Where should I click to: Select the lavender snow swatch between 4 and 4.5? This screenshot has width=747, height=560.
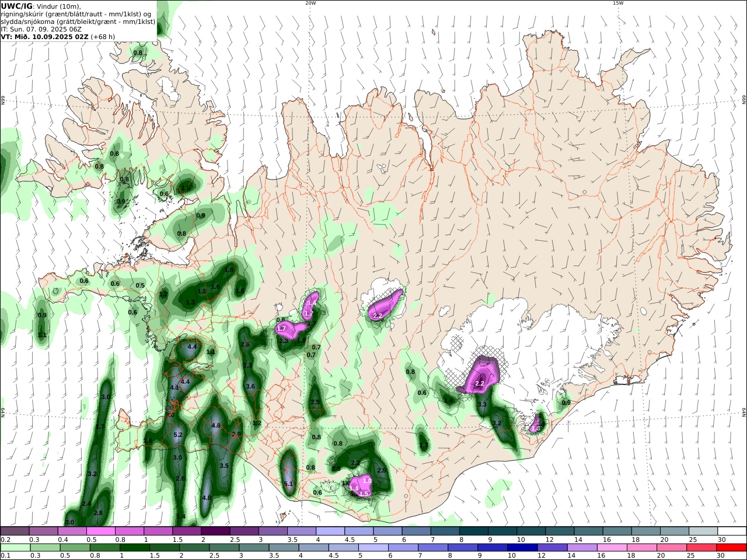point(330,531)
